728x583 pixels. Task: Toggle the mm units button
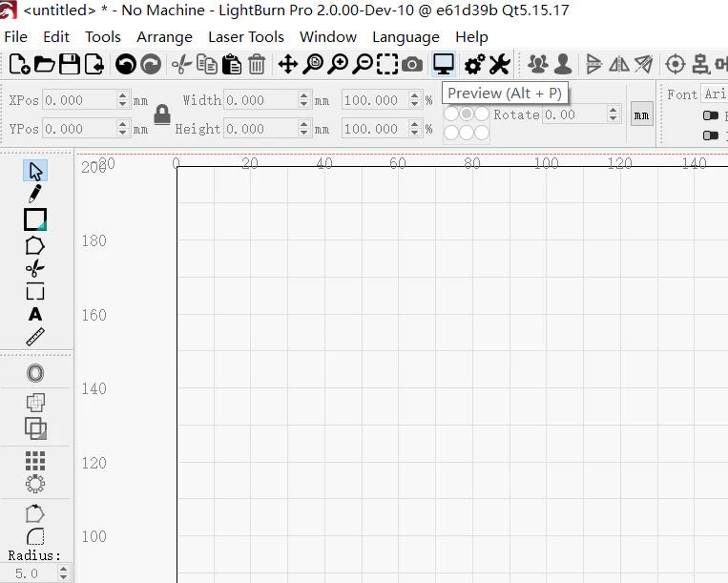pos(641,115)
